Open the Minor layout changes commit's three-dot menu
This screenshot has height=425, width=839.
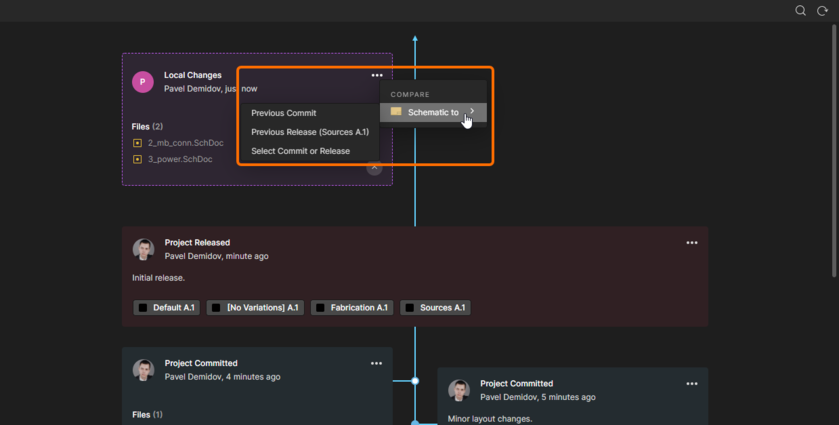tap(691, 384)
